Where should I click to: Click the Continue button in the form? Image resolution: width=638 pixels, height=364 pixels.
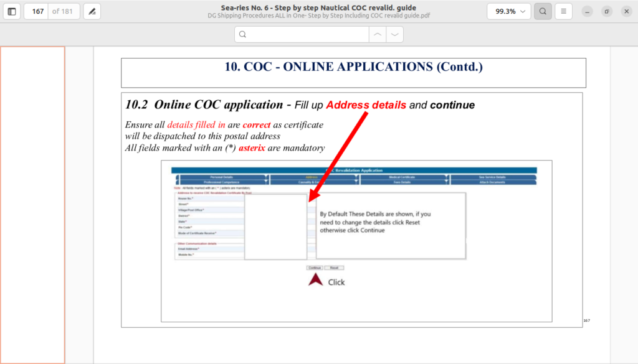pos(315,268)
